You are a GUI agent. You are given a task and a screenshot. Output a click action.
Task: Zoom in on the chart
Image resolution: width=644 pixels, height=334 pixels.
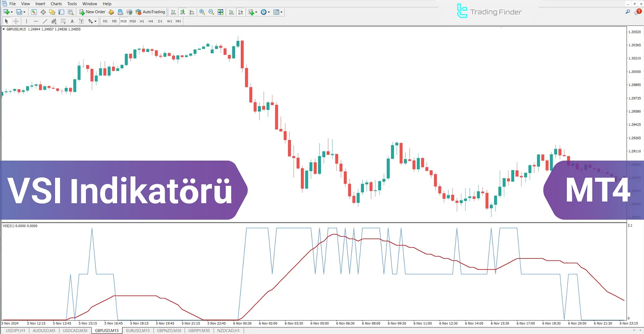pyautogui.click(x=202, y=12)
